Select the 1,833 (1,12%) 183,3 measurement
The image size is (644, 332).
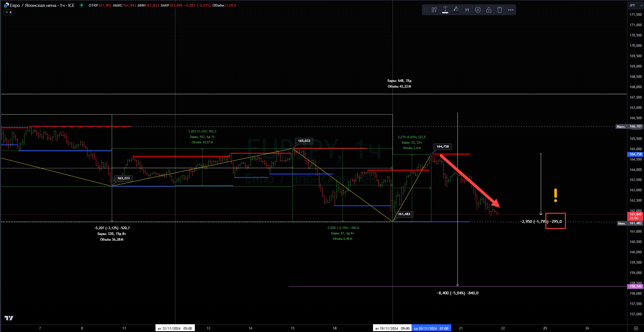point(202,132)
